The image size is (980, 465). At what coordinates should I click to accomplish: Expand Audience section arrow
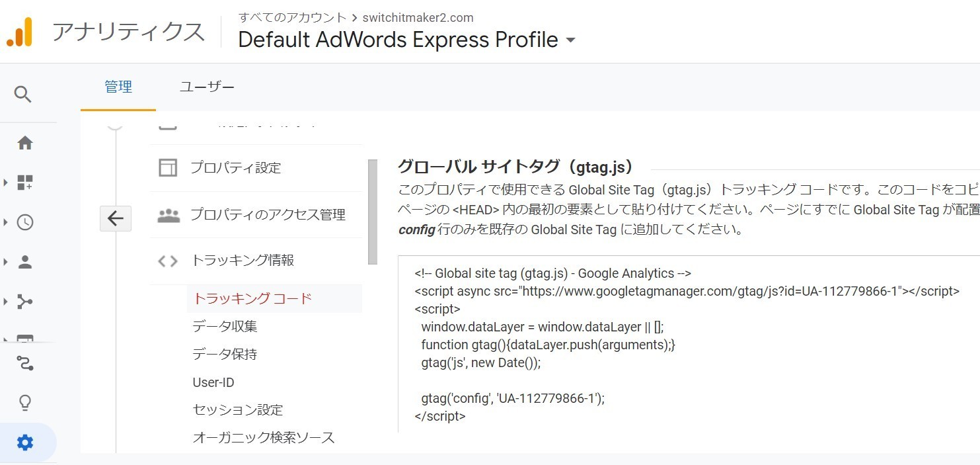[5, 262]
